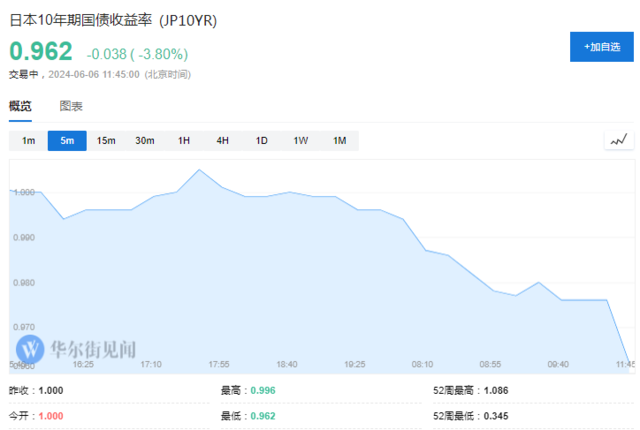Click the line chart type icon
This screenshot has width=640, height=430.
pyautogui.click(x=619, y=141)
